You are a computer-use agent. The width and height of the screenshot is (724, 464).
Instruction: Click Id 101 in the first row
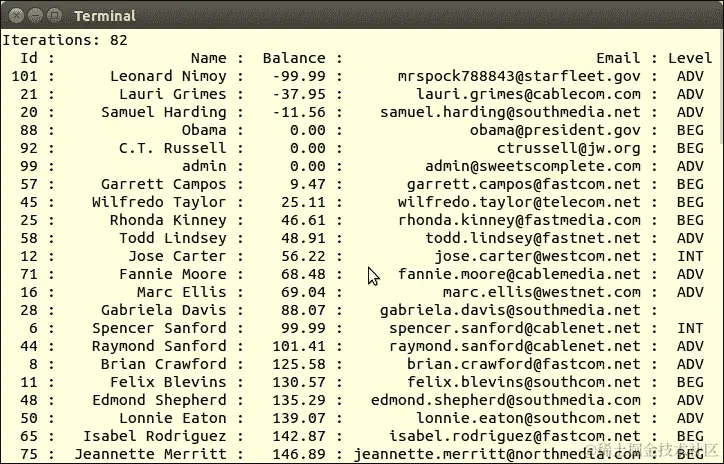click(x=24, y=76)
